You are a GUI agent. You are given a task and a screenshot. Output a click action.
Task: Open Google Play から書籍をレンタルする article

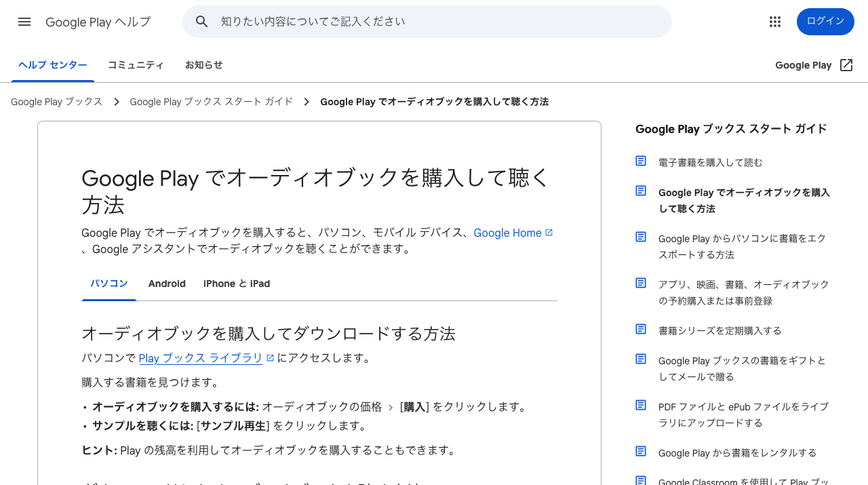(x=737, y=453)
